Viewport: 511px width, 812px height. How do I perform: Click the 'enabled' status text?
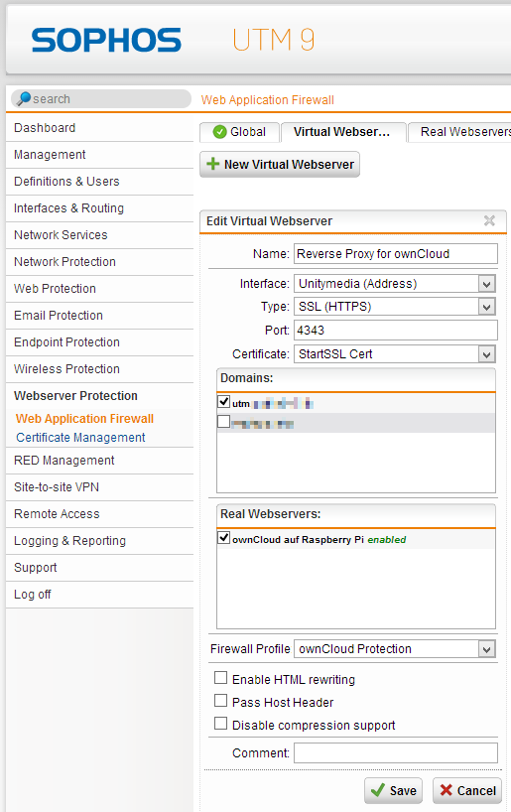pyautogui.click(x=387, y=540)
